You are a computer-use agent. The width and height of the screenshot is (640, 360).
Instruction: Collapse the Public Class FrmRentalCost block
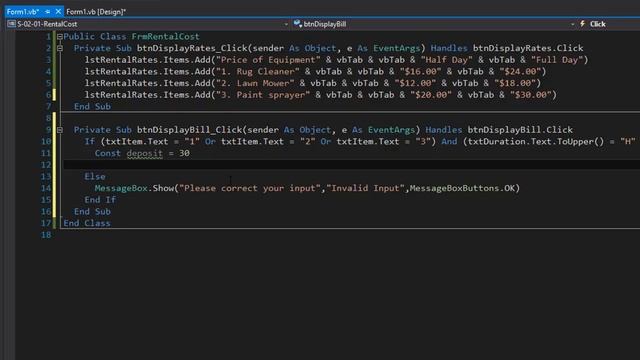click(60, 37)
